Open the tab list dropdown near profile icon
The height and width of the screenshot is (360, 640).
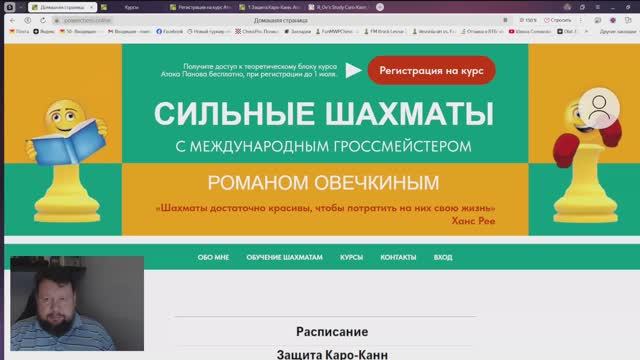20,7
